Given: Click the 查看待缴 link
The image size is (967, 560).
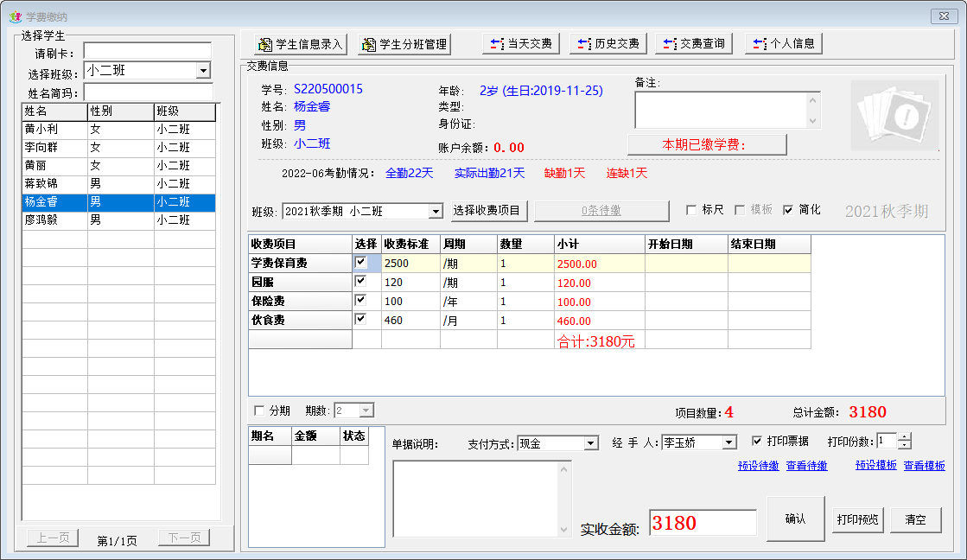Looking at the screenshot, I should (806, 466).
